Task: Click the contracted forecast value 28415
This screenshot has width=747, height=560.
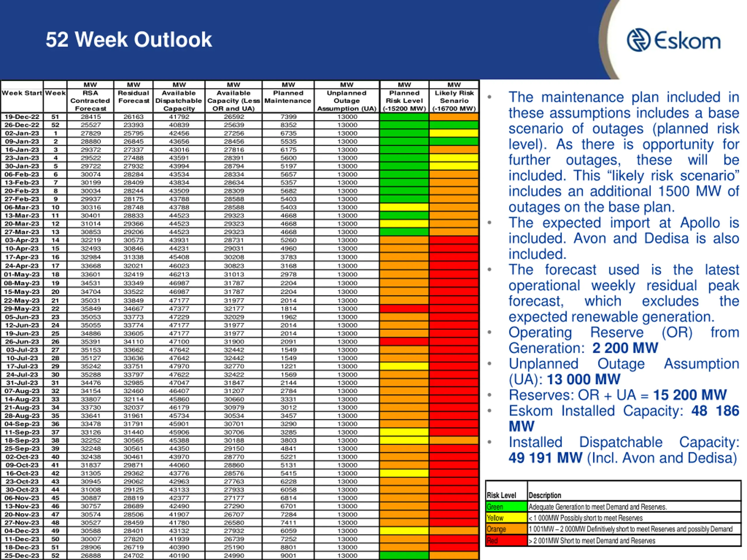Action: tap(90, 117)
